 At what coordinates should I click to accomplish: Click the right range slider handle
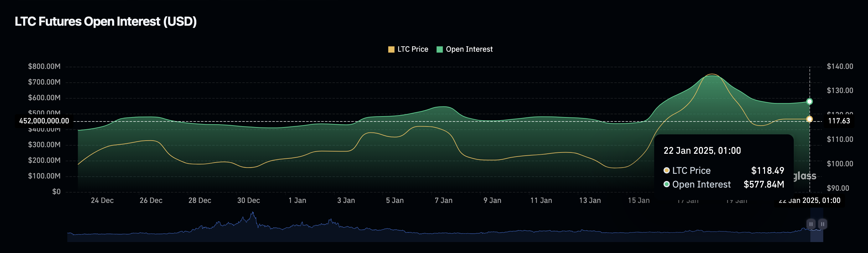click(x=823, y=224)
